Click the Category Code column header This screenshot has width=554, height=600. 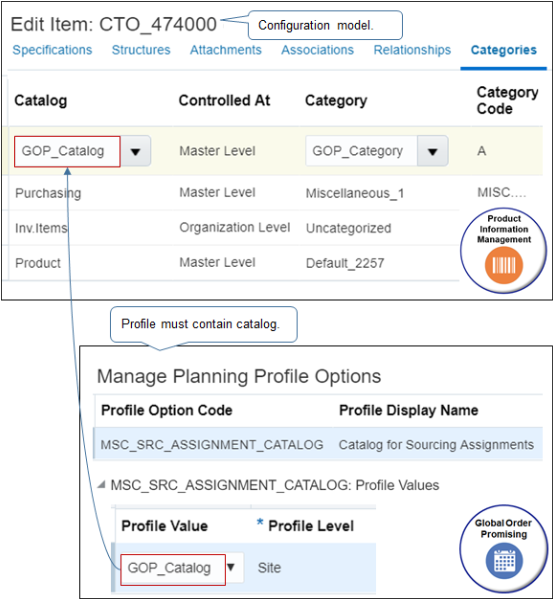coord(507,101)
